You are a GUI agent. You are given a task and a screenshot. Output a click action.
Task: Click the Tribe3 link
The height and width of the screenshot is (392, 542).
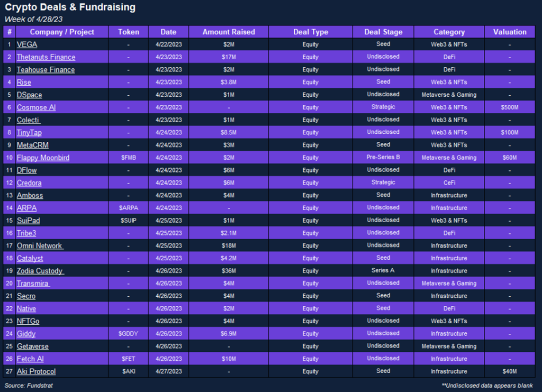[x=26, y=233]
